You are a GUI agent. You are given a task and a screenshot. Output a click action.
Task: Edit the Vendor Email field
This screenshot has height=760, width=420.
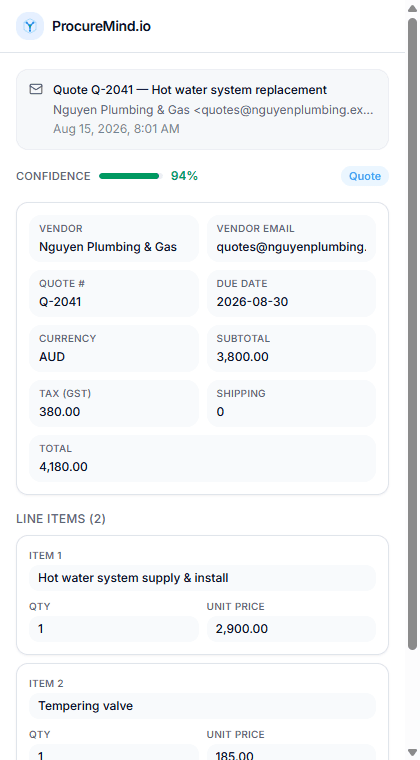coord(291,238)
